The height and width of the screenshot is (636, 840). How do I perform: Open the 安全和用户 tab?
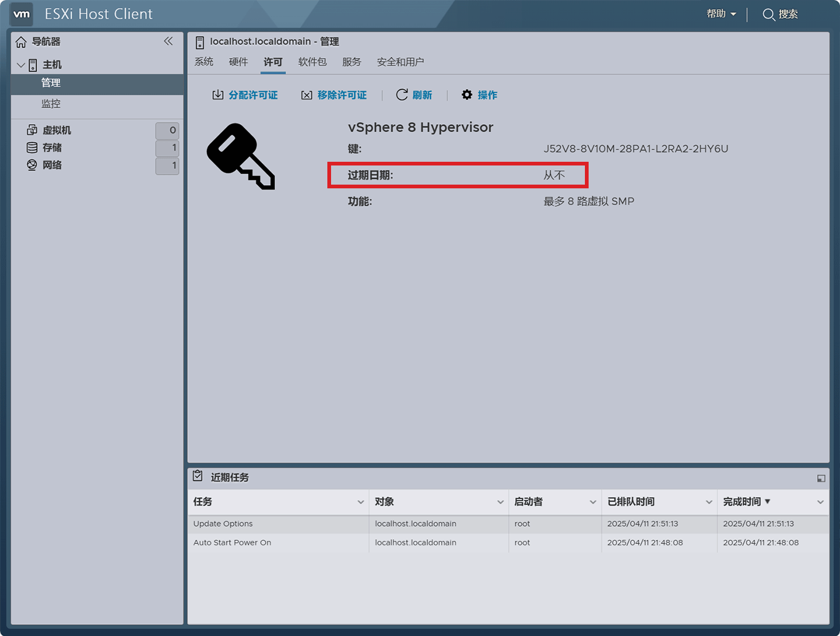point(400,62)
